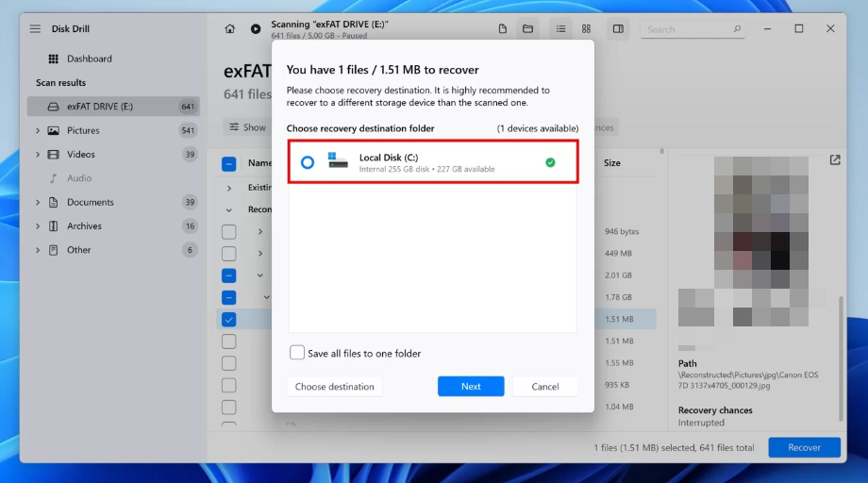Select the 1.51 MB highlighted size cell

coord(619,319)
